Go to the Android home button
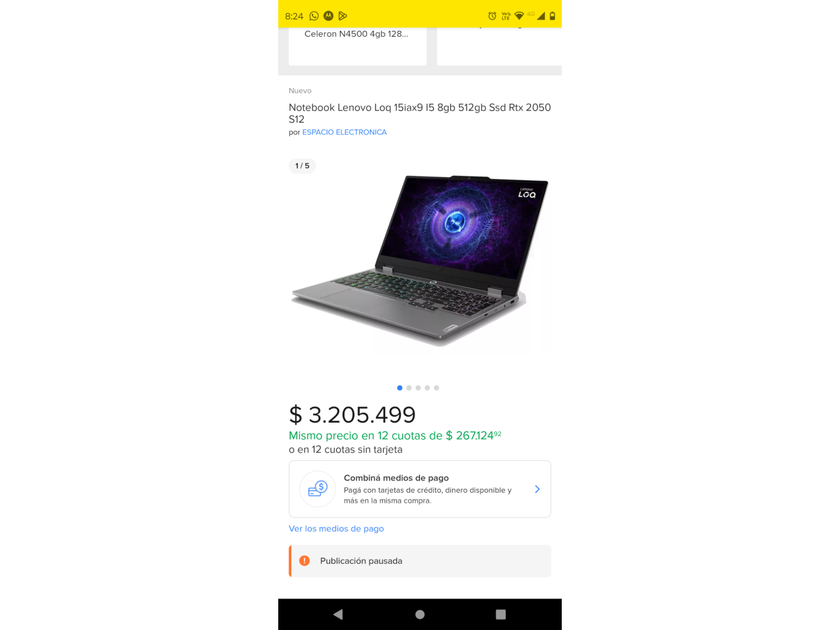The width and height of the screenshot is (840, 630). pos(420,614)
